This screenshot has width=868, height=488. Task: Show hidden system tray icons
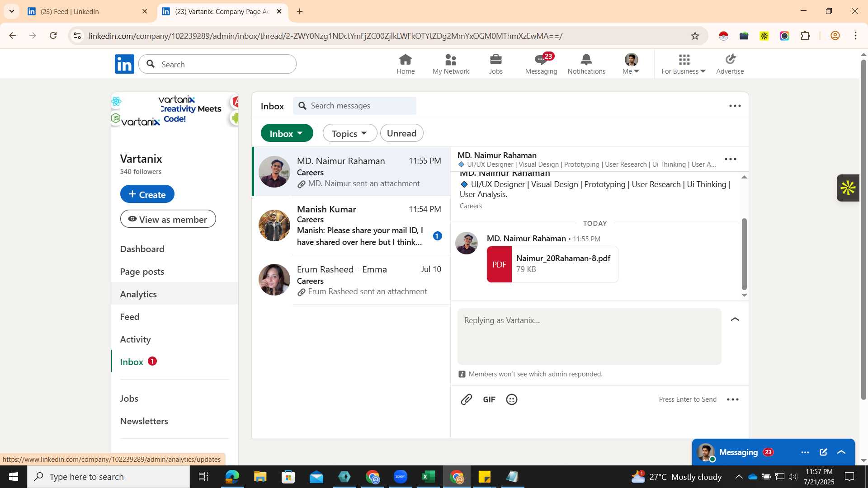[x=739, y=477]
